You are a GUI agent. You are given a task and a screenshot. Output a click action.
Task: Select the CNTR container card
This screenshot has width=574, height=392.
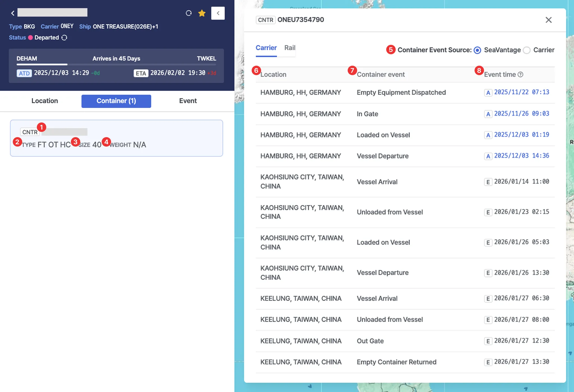[x=116, y=138]
